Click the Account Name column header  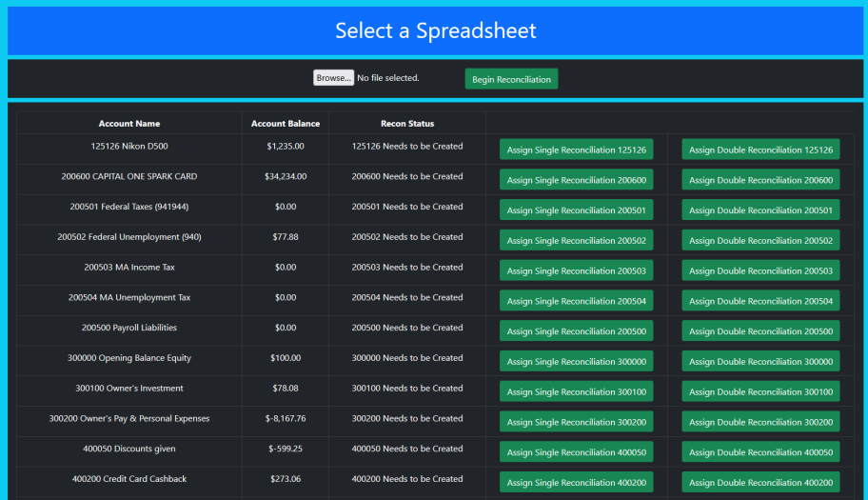pos(129,124)
